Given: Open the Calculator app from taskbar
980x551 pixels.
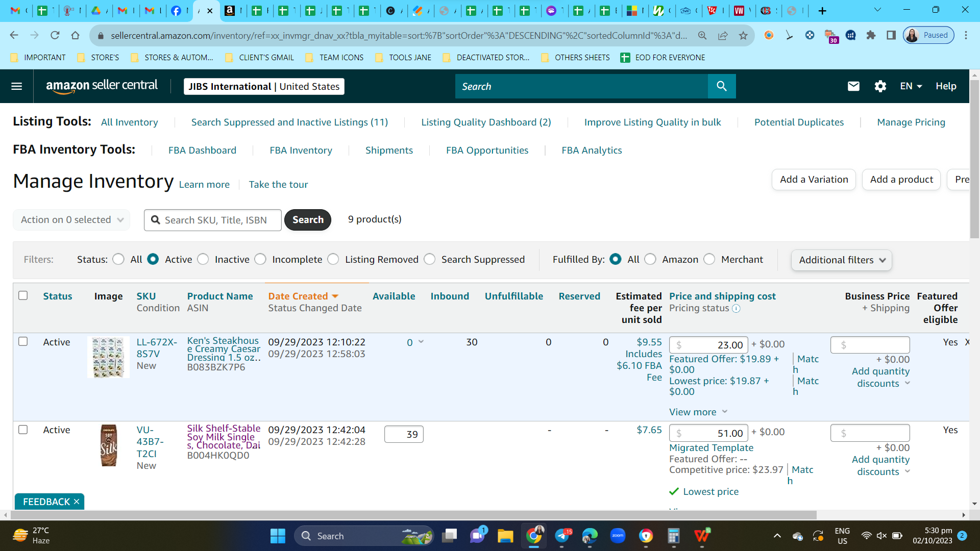Looking at the screenshot, I should [x=674, y=536].
